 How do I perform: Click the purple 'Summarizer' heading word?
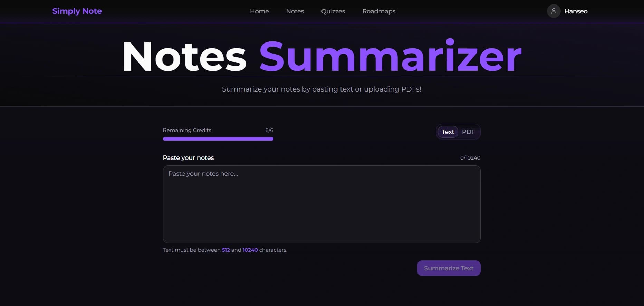390,57
